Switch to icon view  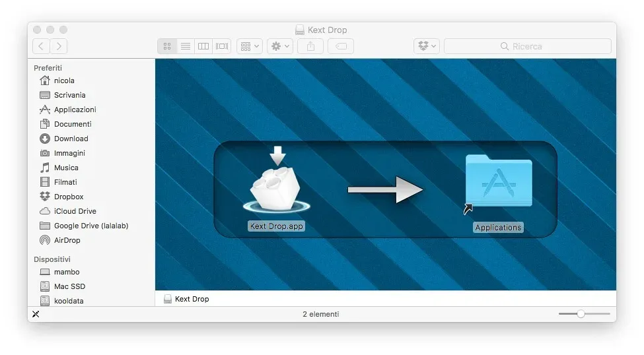(167, 46)
